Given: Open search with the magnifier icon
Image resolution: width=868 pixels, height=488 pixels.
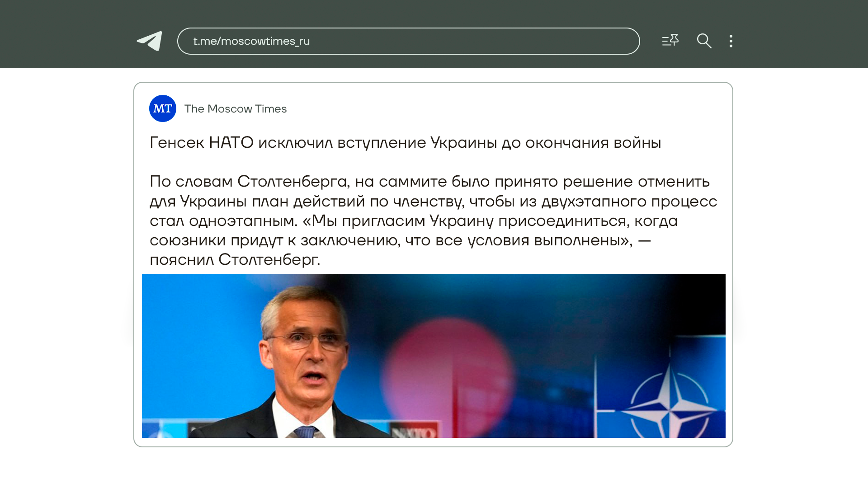Looking at the screenshot, I should (704, 41).
